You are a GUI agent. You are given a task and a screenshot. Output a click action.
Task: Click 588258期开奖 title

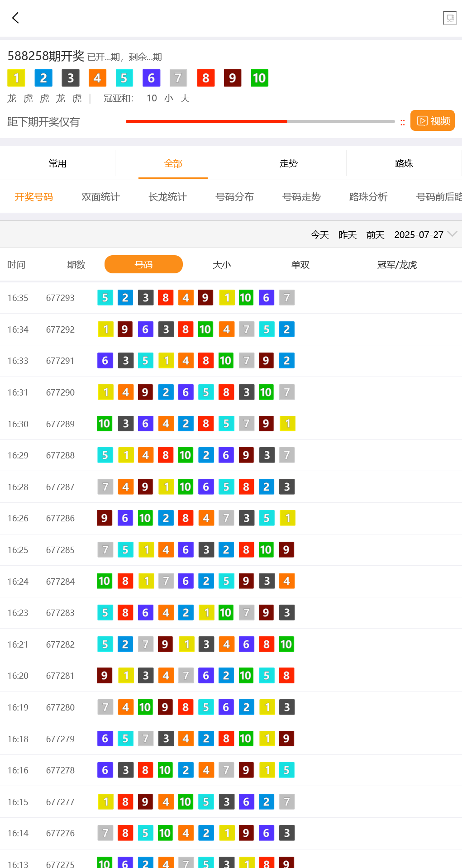pos(46,56)
